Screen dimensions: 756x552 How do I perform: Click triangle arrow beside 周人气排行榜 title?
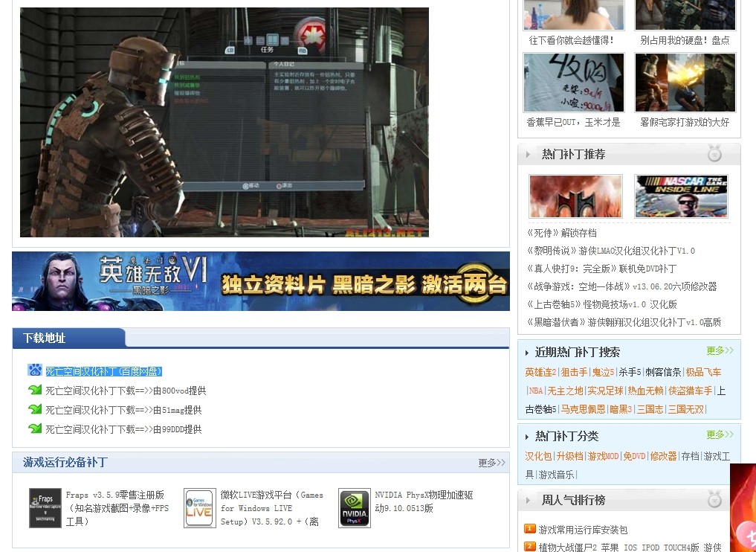click(x=529, y=500)
